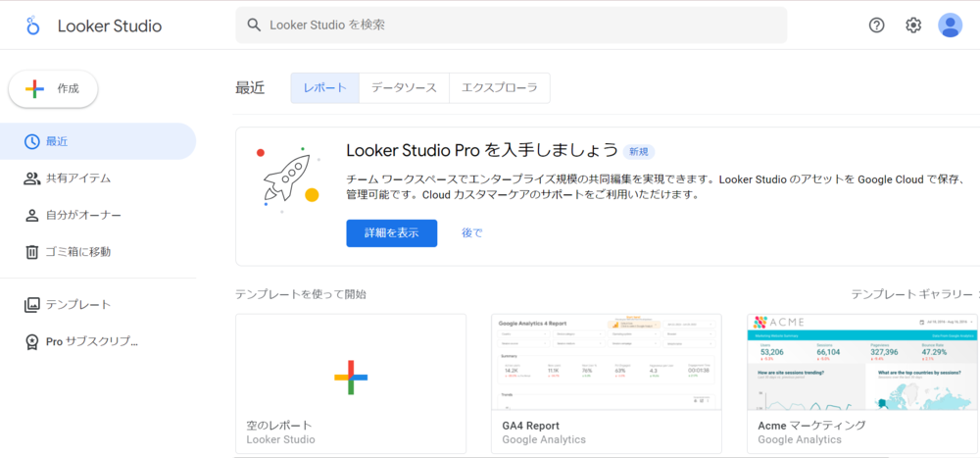Click the Looker Studio title text
Screen dimensions: 980x458
[110, 25]
